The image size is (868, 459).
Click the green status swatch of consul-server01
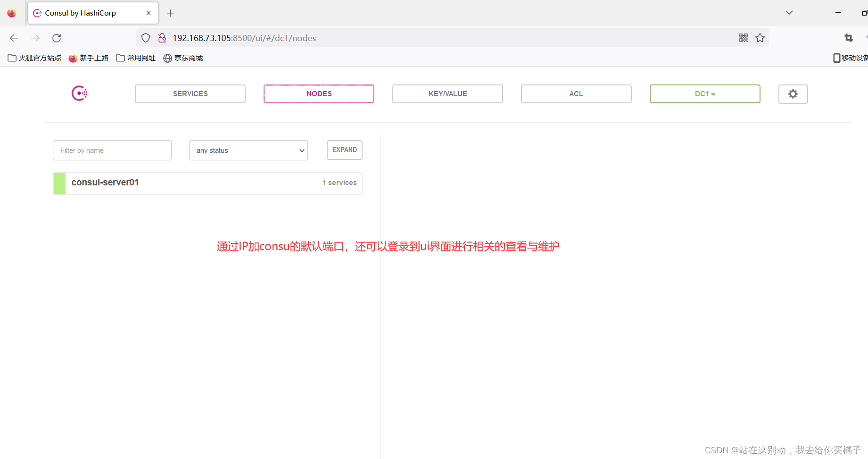[x=59, y=184]
